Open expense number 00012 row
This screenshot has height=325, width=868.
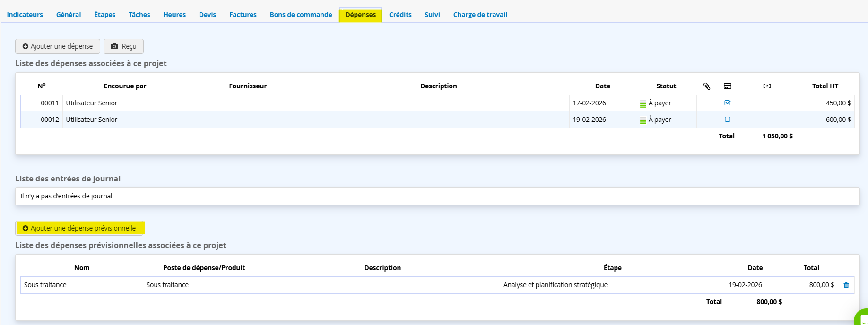pyautogui.click(x=50, y=120)
